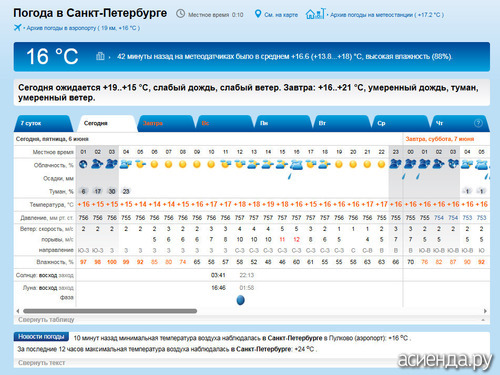The width and height of the screenshot is (500, 375).
Task: Click the right scroll arrow of table
Action: coord(485,311)
